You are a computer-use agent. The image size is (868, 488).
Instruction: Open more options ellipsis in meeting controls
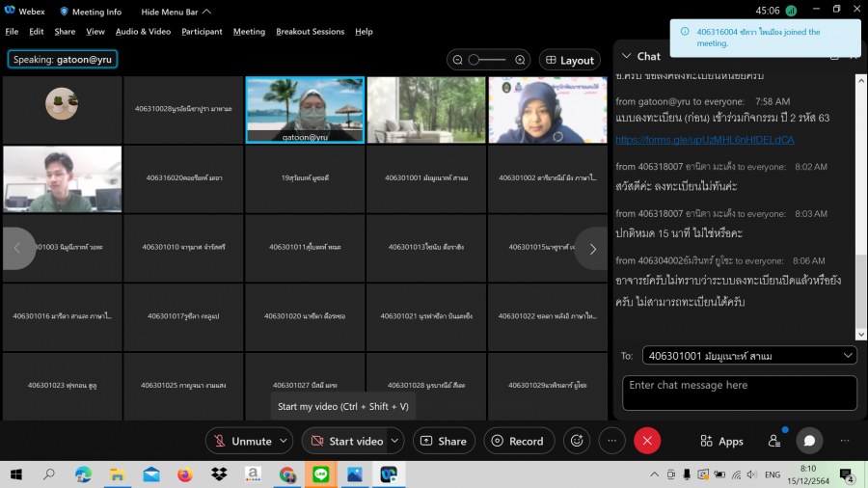coord(611,441)
